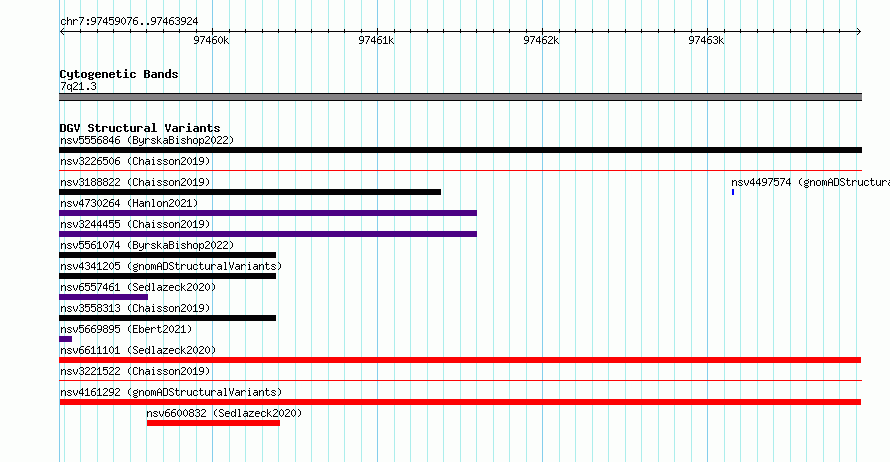
Task: Click the nsv6600832 (Sedlazeck2020) label
Action: [x=224, y=413]
